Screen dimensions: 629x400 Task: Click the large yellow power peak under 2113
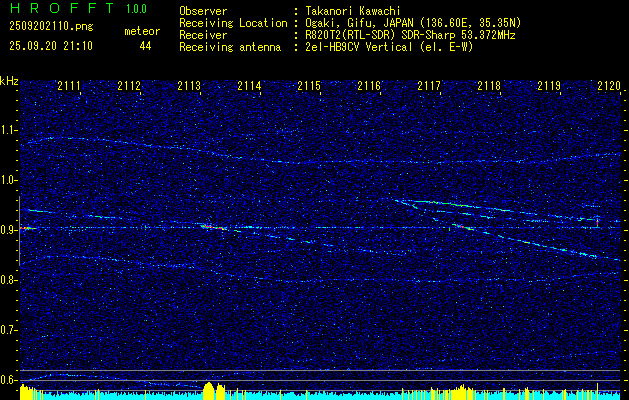(x=209, y=391)
